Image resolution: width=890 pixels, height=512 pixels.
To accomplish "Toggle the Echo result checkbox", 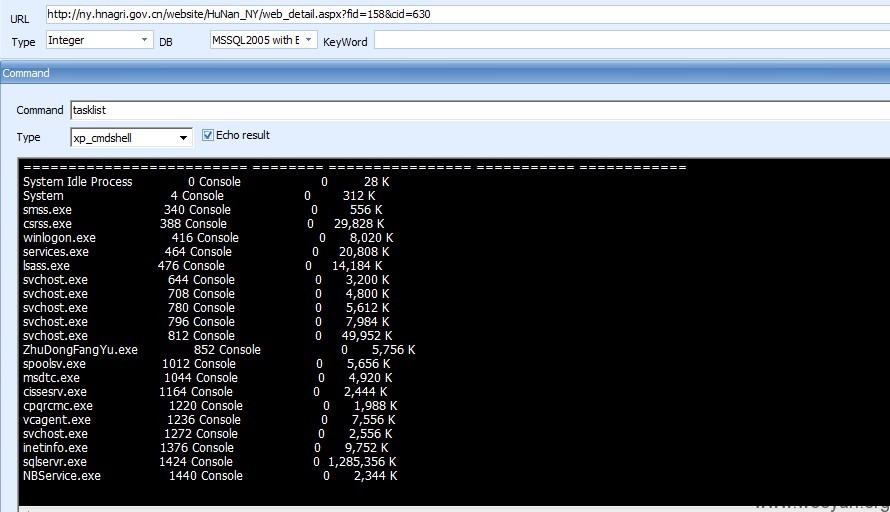I will click(x=208, y=135).
